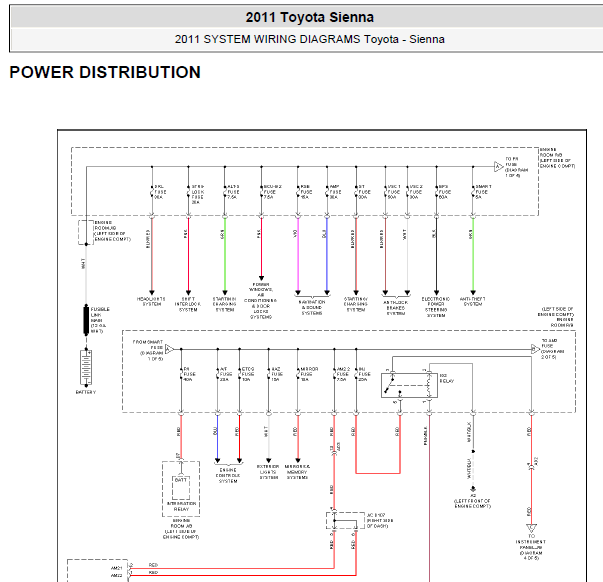This screenshot has height=582, width=603.
Task: Click the 'AM2 2 FUSE' label
Action: (x=343, y=374)
